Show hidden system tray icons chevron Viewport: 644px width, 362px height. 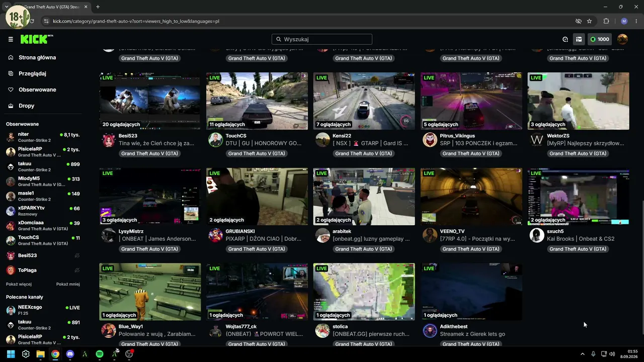583,354
